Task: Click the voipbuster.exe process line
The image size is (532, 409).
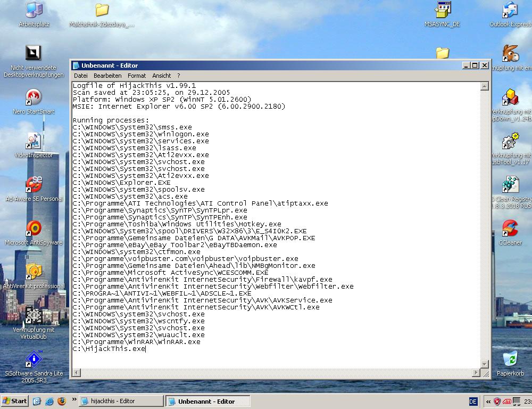Action: pos(186,258)
